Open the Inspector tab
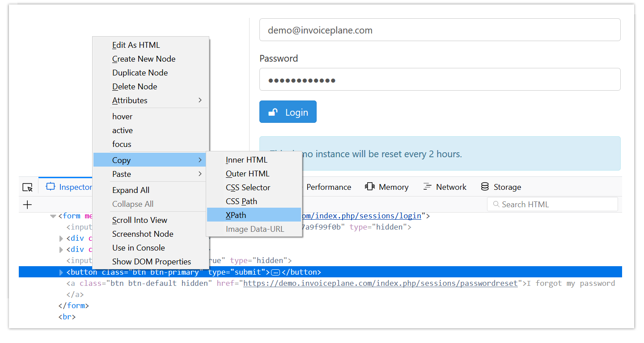Viewport: 644px width, 343px height. click(69, 187)
